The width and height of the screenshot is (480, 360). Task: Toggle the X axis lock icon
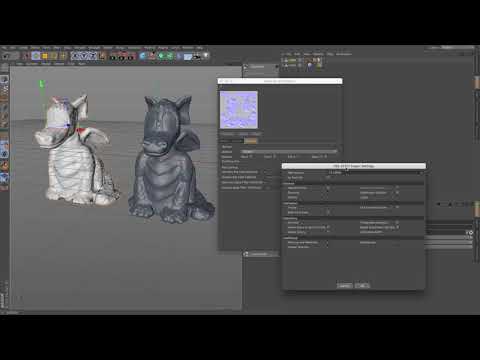pyautogui.click(x=75, y=56)
